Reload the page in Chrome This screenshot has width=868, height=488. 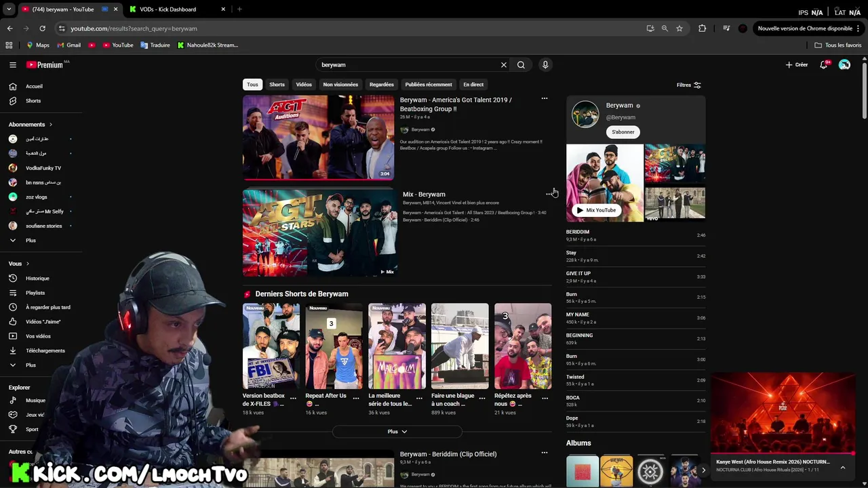click(x=42, y=28)
